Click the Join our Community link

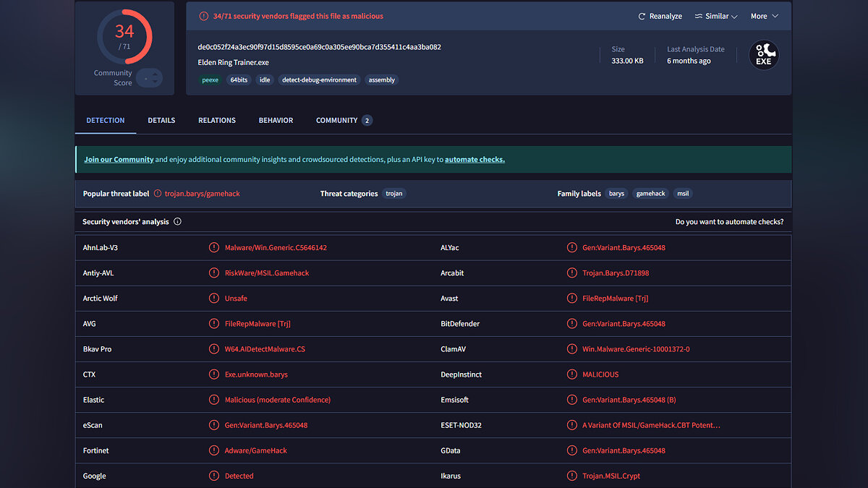coord(119,160)
